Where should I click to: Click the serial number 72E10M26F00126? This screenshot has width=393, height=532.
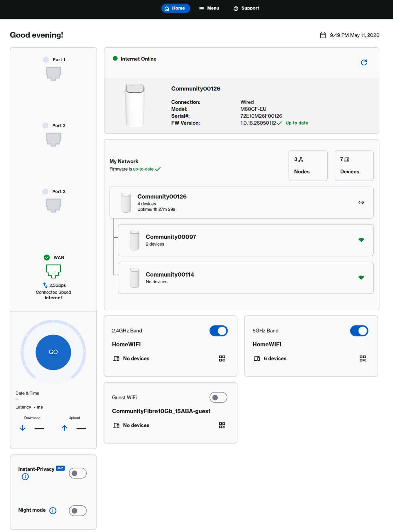pyautogui.click(x=261, y=116)
